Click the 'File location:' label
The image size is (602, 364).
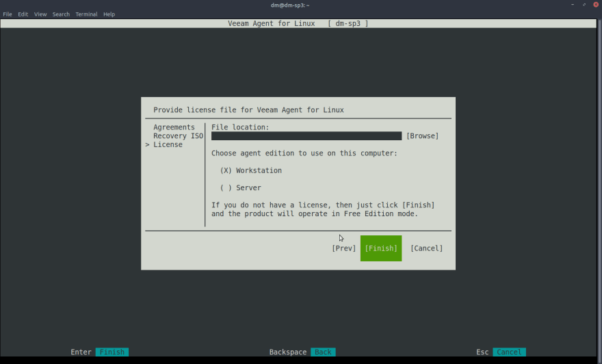(240, 127)
